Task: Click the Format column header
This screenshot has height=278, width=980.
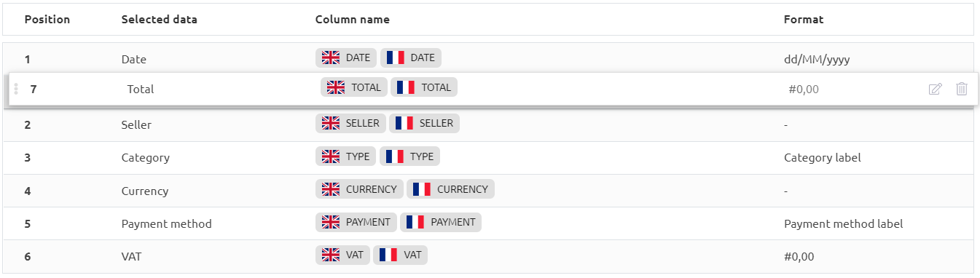Action: pos(804,20)
